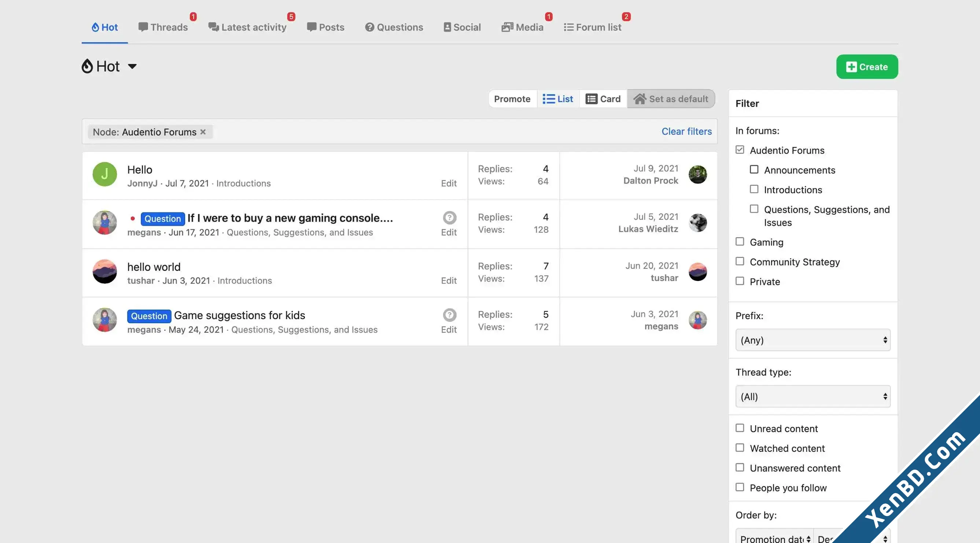Enable Unread content filter
The height and width of the screenshot is (543, 980).
point(740,428)
